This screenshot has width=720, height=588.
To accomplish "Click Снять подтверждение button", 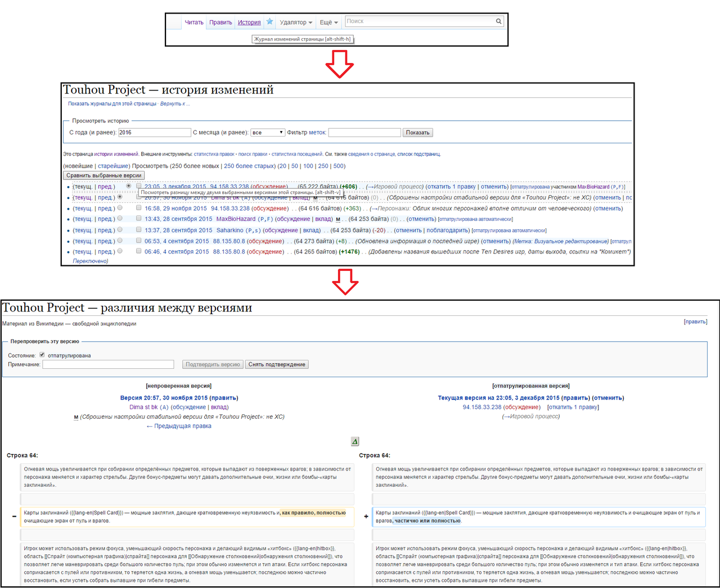I will 277,364.
